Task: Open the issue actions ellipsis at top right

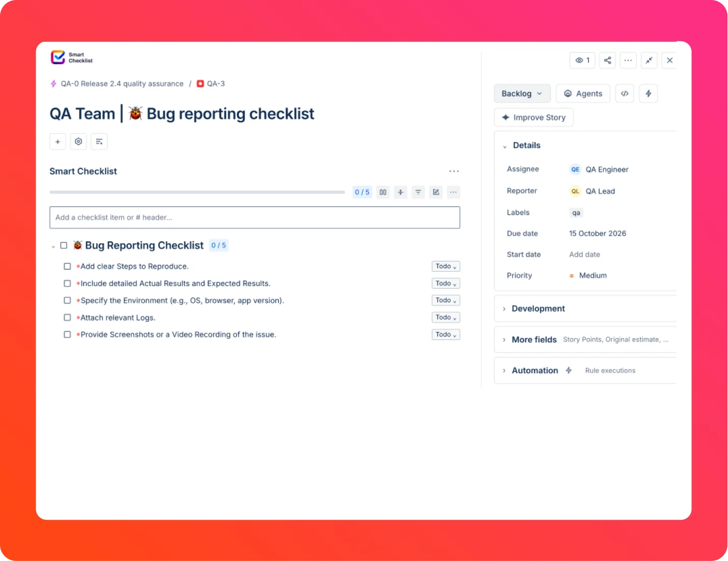Action: coord(628,60)
